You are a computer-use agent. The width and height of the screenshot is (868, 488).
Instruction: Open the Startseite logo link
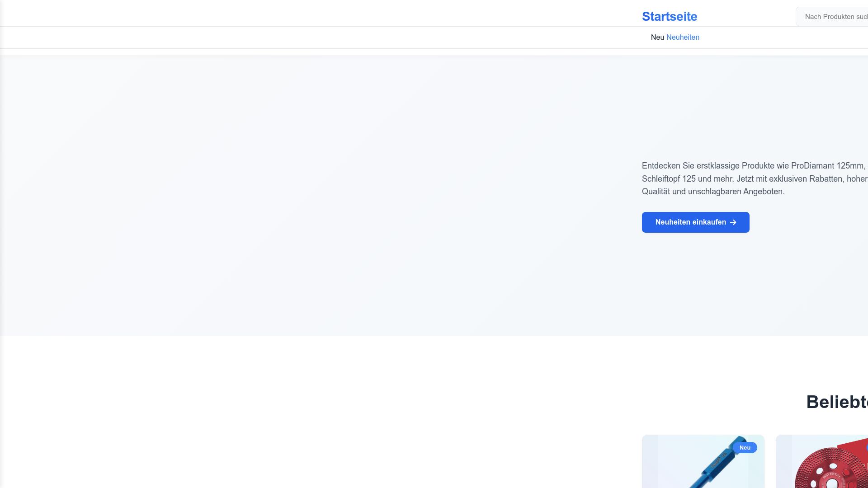point(670,16)
